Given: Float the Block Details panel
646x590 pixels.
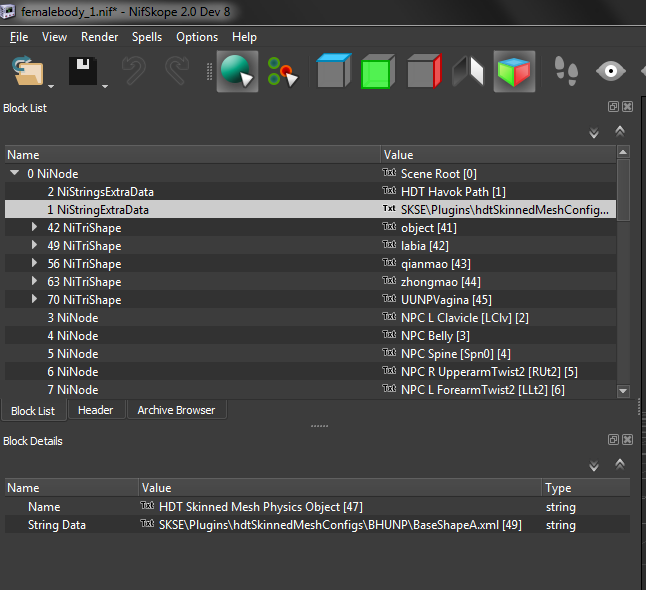Looking at the screenshot, I should [x=613, y=440].
